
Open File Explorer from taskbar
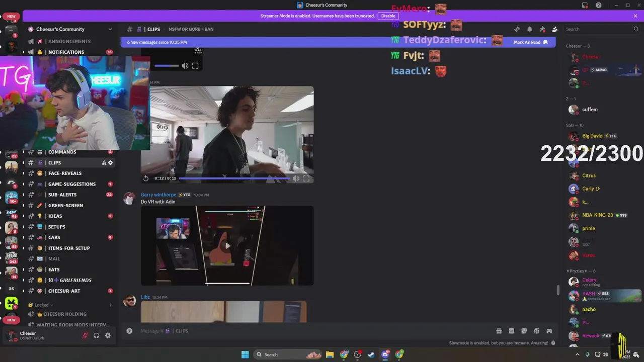point(330,354)
